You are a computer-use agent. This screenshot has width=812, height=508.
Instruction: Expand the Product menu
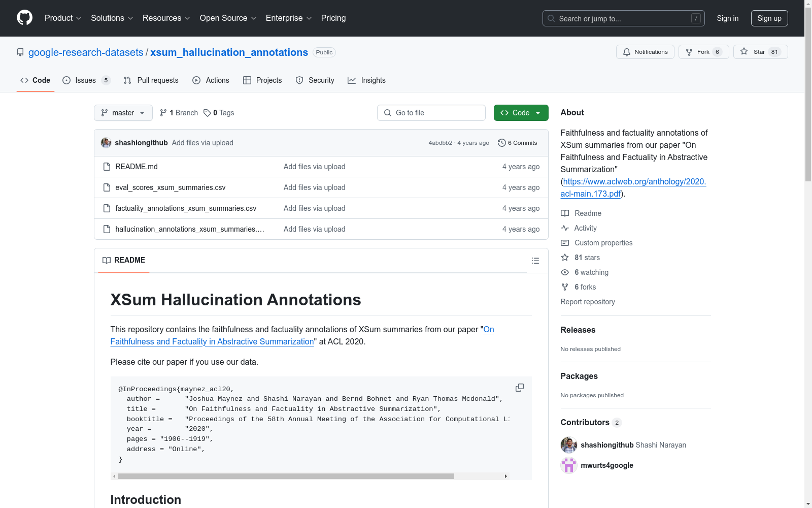coord(63,18)
